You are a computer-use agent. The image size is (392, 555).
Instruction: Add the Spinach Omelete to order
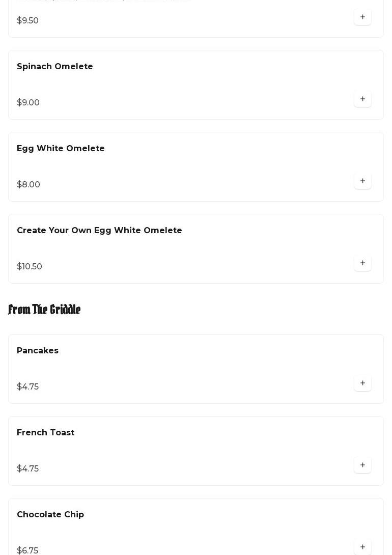362,99
